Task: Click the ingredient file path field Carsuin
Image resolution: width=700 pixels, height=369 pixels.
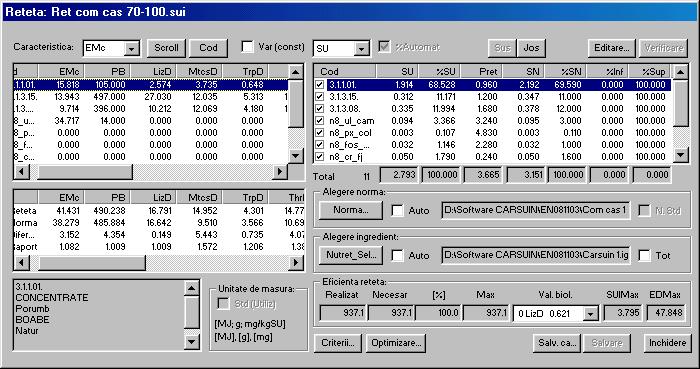Action: point(536,255)
